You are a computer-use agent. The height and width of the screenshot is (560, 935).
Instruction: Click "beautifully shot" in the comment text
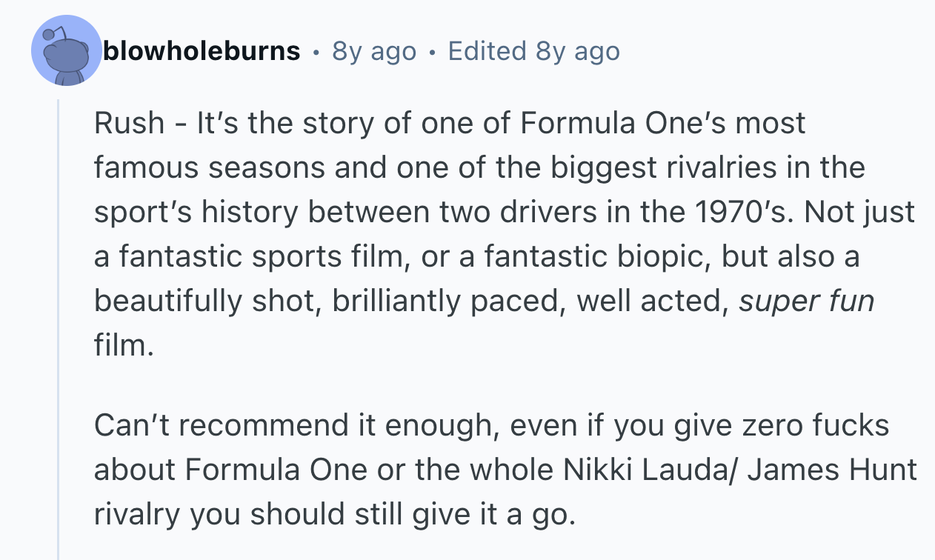204,301
